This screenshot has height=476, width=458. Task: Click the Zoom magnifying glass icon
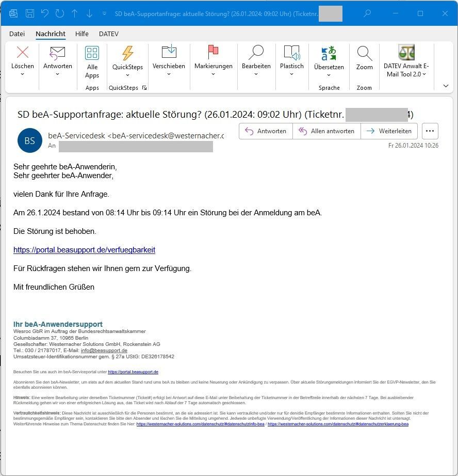364,53
